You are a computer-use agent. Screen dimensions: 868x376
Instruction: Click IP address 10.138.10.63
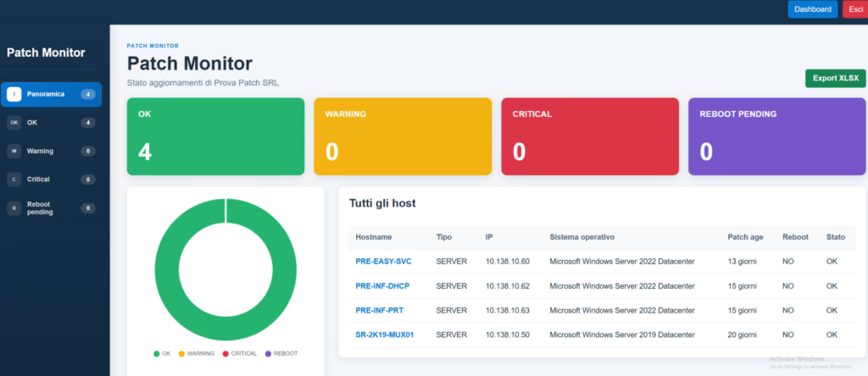click(x=508, y=310)
